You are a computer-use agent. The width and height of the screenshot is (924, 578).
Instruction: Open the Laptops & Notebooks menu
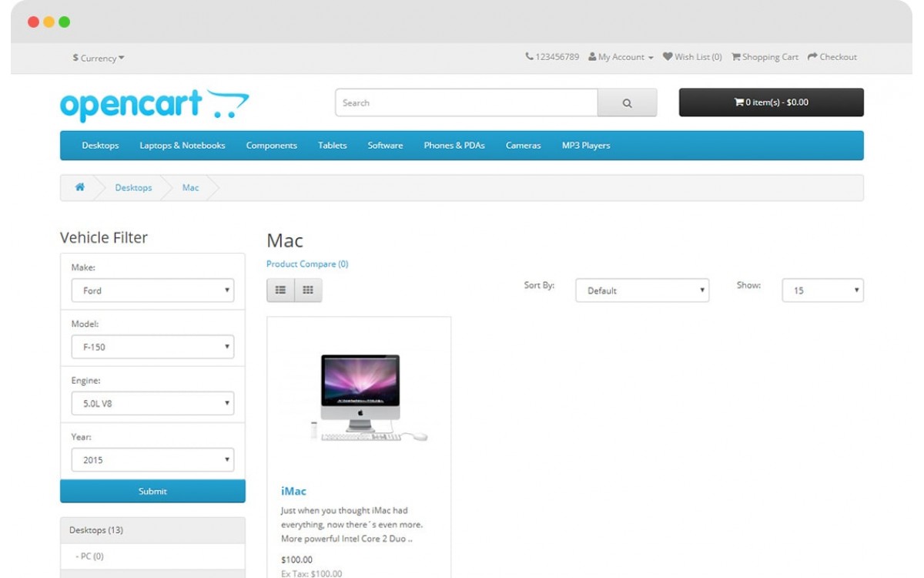[182, 146]
